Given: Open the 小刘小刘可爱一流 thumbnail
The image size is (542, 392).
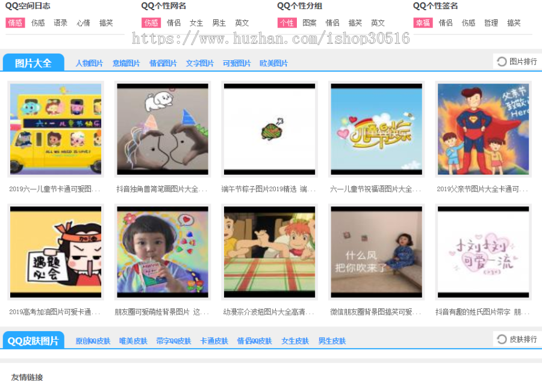Looking at the screenshot, I should point(483,252).
